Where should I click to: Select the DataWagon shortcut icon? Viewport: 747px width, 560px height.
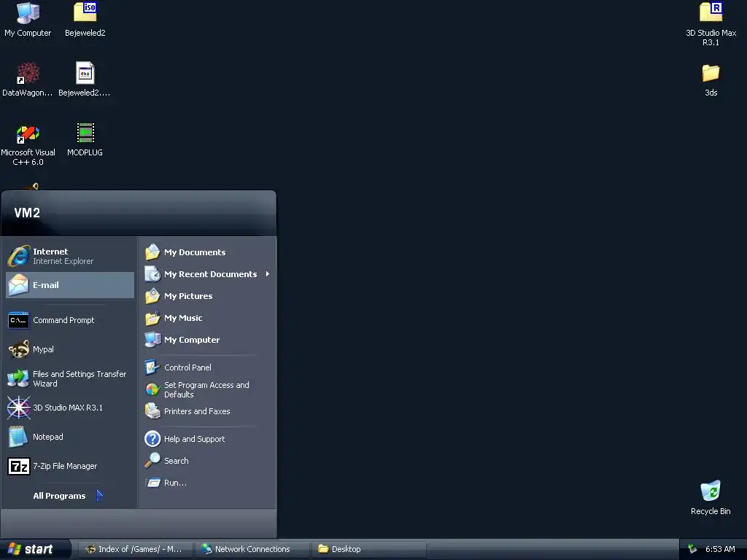click(x=28, y=79)
